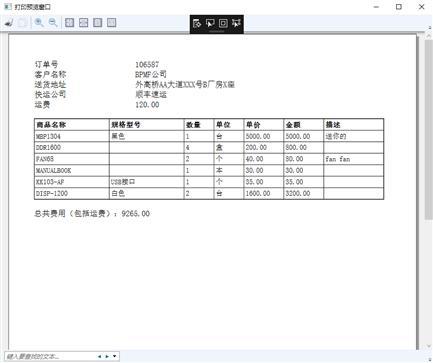Click the scrollbar down arrow
This screenshot has width=433, height=363.
tap(429, 346)
